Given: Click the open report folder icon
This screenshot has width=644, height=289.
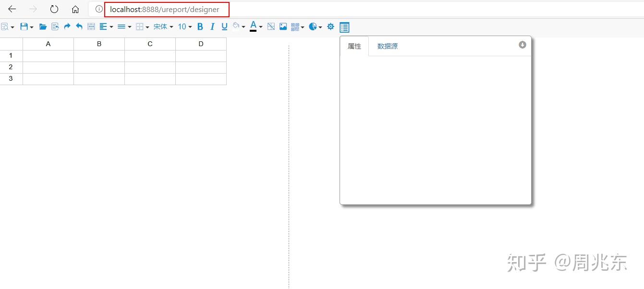Looking at the screenshot, I should click(x=43, y=27).
